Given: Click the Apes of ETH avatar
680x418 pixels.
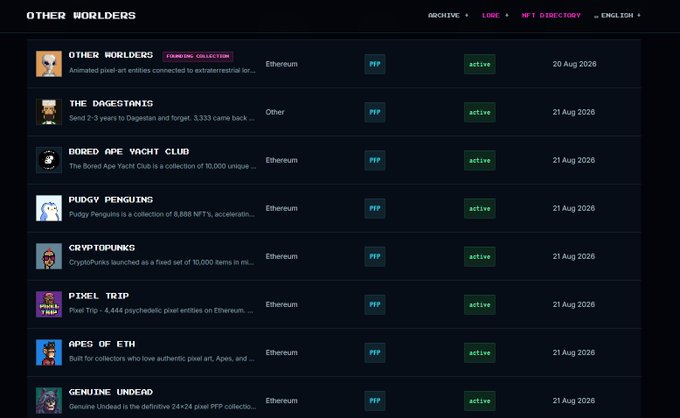Looking at the screenshot, I should click(49, 353).
